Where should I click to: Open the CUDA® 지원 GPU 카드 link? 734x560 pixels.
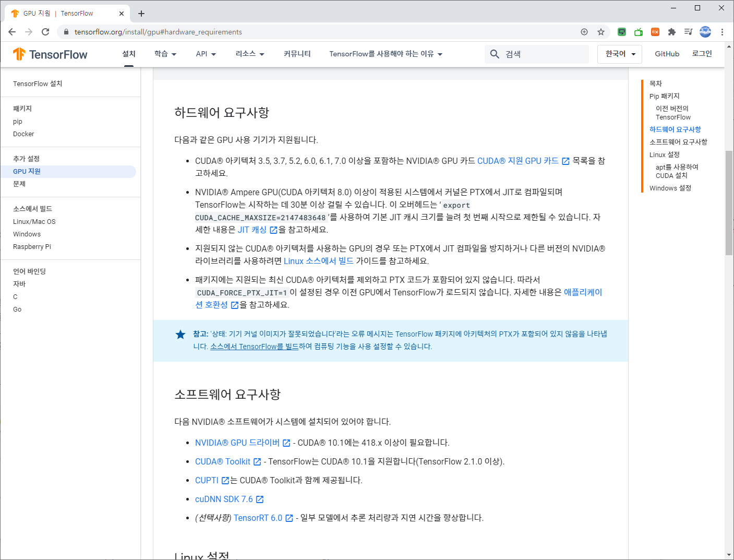point(518,161)
